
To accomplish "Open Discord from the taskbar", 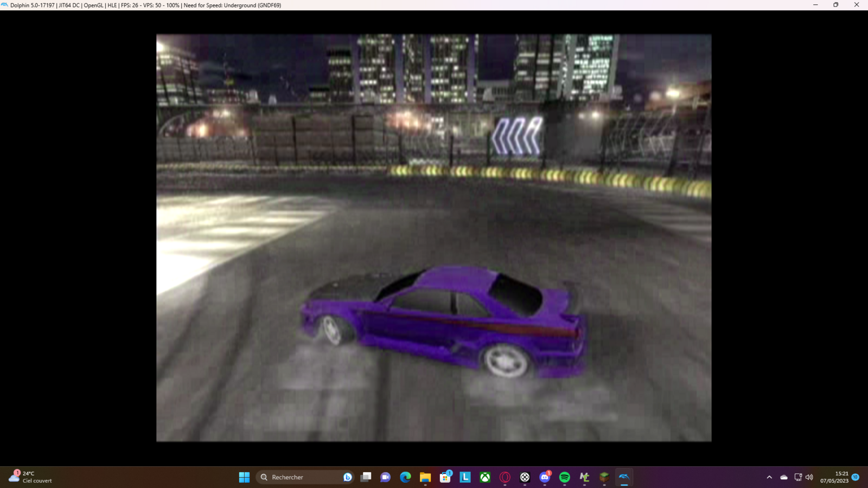I will click(x=545, y=477).
